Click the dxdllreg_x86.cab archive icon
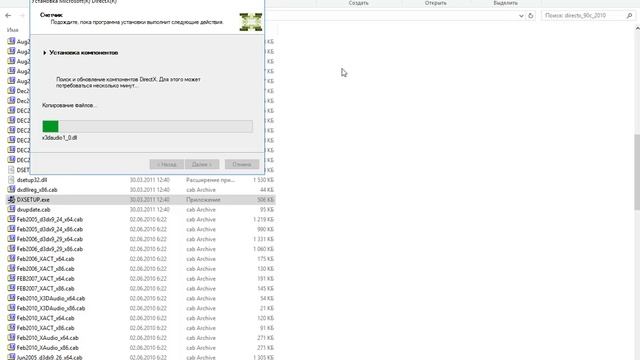Screen dimensions: 640x360 tap(11, 189)
